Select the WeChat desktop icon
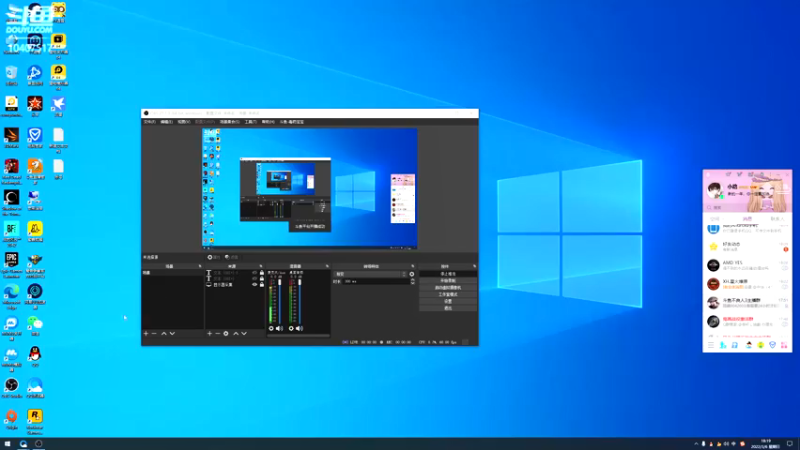The height and width of the screenshot is (450, 800). coord(35,326)
